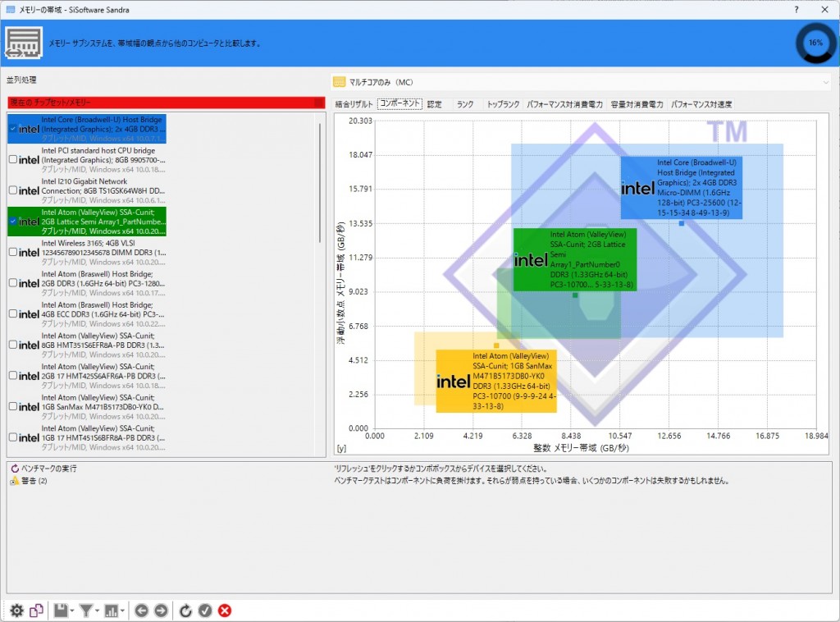Check the Intel I210 Gigabit Network checkbox
The height and width of the screenshot is (622, 840).
tap(12, 190)
